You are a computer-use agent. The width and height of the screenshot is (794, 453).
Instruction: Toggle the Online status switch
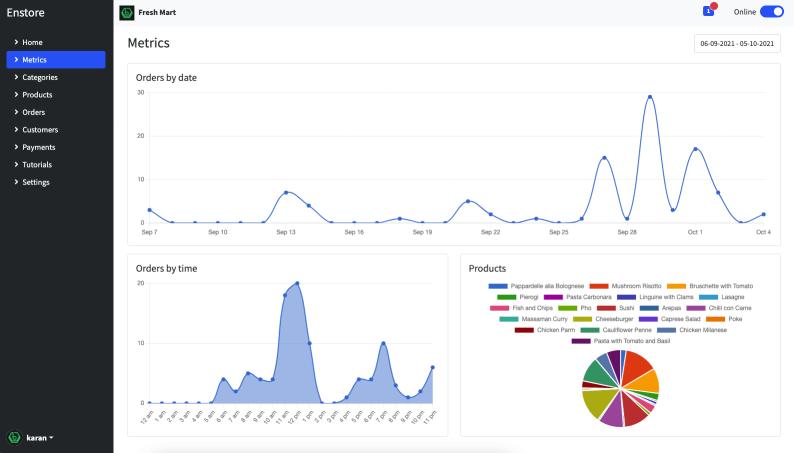coord(771,12)
